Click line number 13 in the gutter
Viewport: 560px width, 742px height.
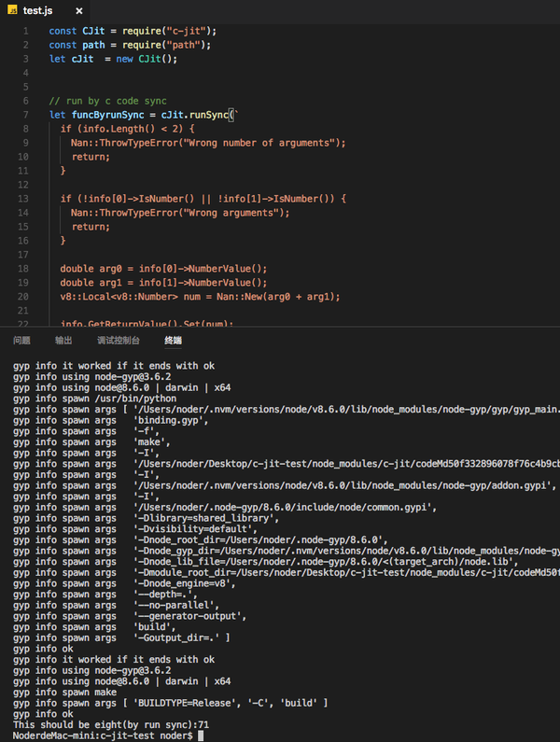23,198
